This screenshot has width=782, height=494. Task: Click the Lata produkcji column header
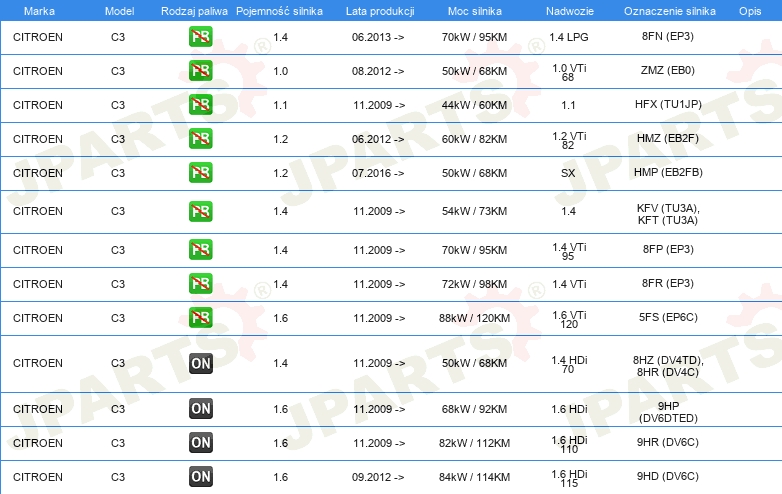pos(378,9)
